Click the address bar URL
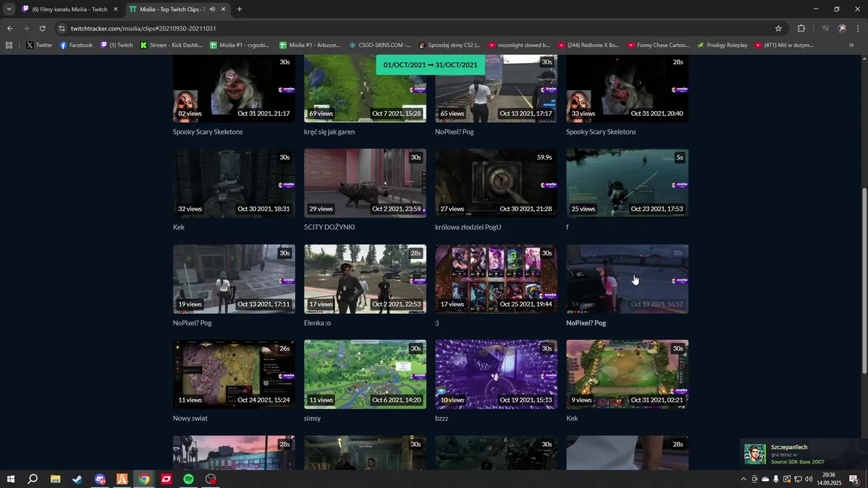Viewport: 868px width, 488px height. click(143, 28)
